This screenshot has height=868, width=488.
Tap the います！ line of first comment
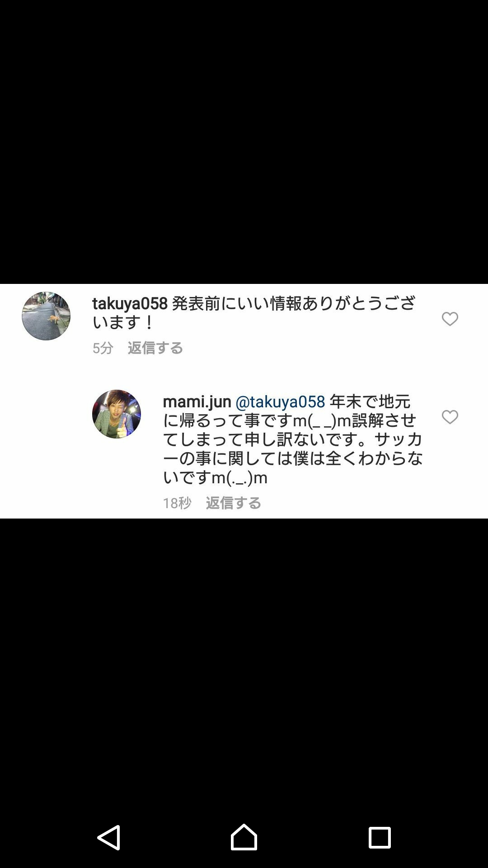tap(123, 322)
